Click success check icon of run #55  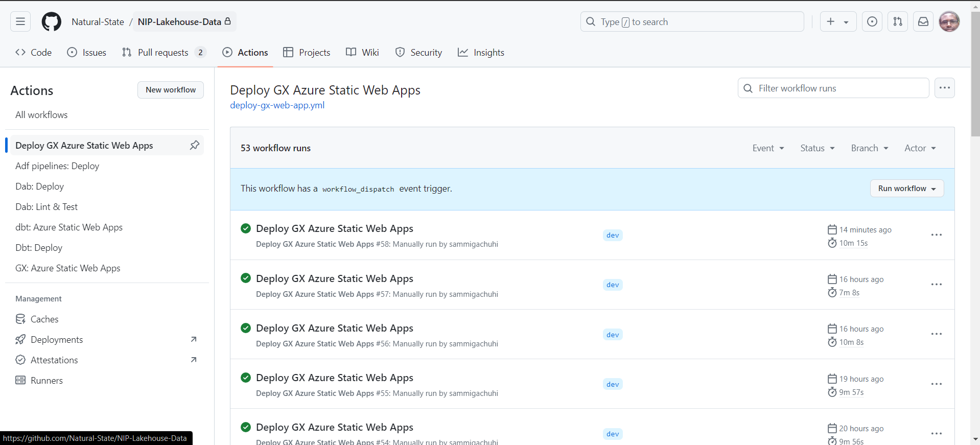246,378
